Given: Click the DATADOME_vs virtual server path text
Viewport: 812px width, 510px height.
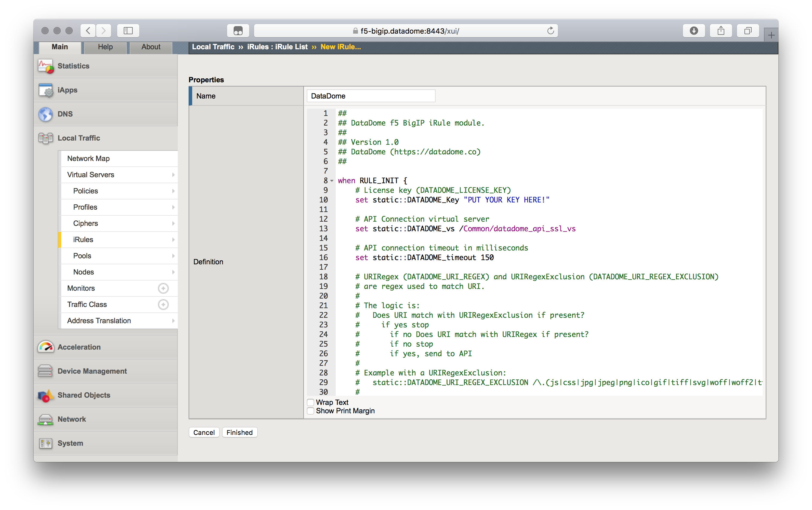Looking at the screenshot, I should tap(517, 229).
